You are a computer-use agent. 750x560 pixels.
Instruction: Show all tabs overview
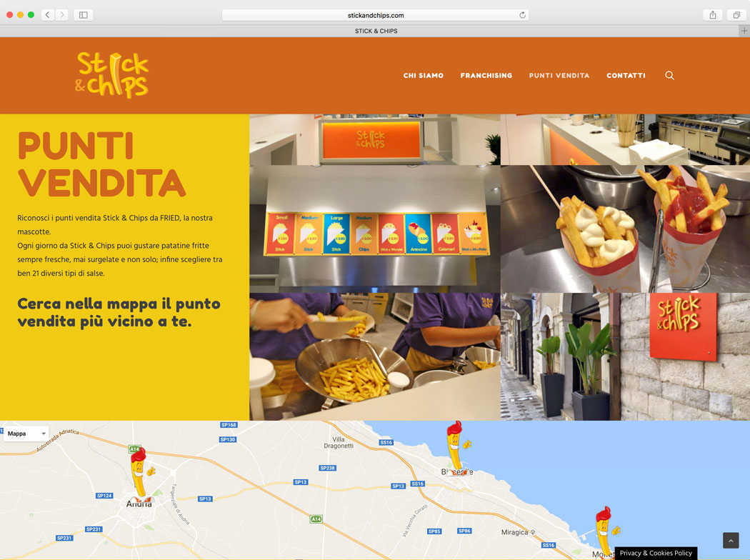[x=736, y=15]
